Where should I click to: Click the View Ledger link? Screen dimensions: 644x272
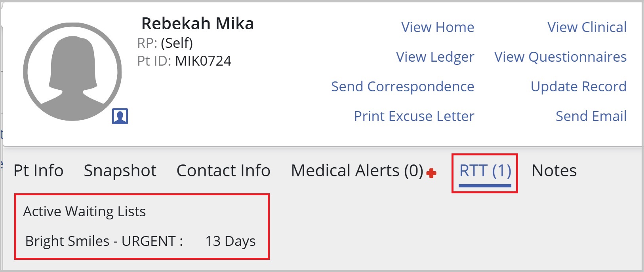[435, 57]
